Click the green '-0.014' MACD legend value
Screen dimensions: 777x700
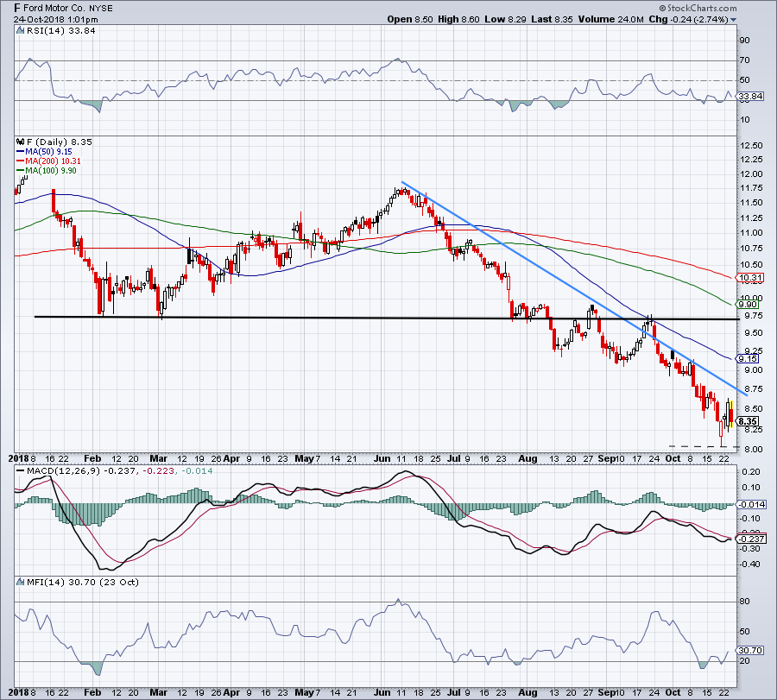click(x=197, y=470)
